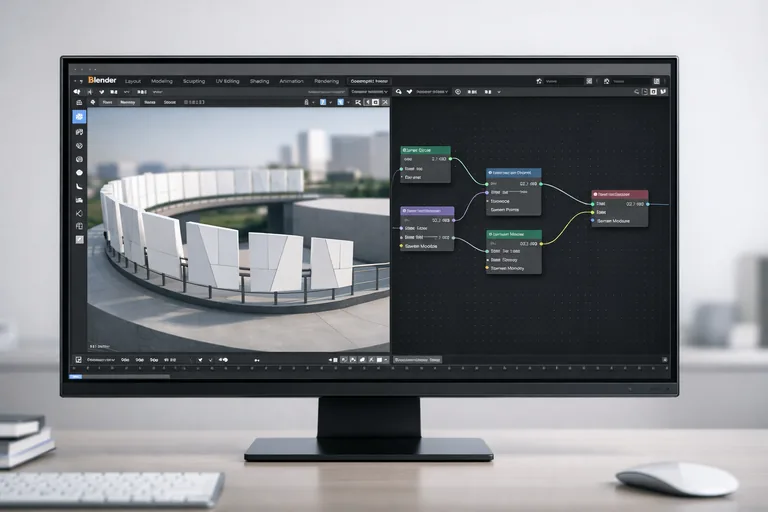The width and height of the screenshot is (768, 512).
Task: Click the first text button in timeline header
Action: click(100, 358)
